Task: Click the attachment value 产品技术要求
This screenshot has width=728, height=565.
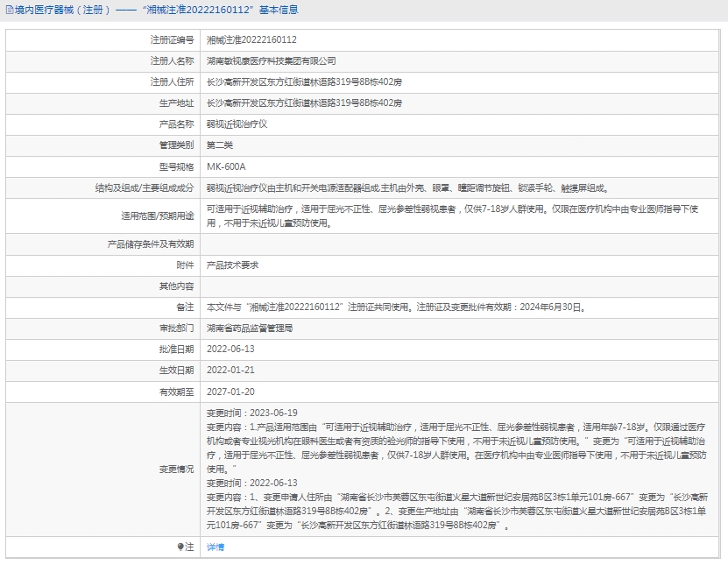Action: (x=232, y=265)
